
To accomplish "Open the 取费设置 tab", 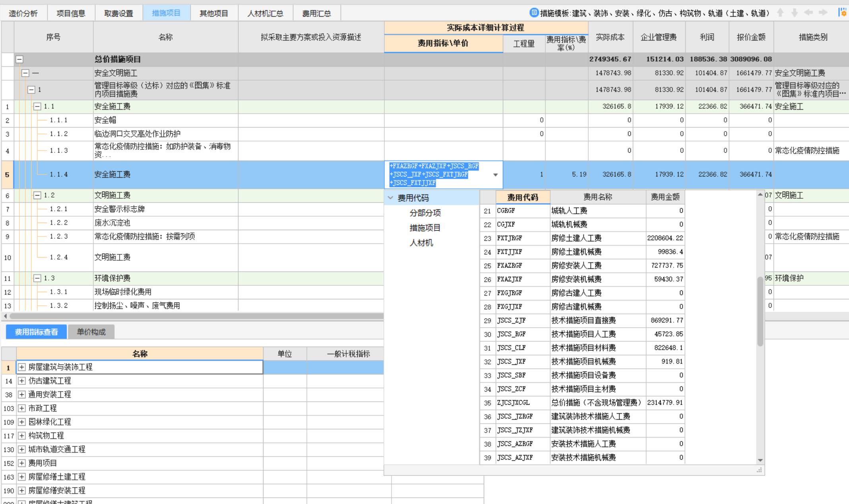I will point(118,14).
